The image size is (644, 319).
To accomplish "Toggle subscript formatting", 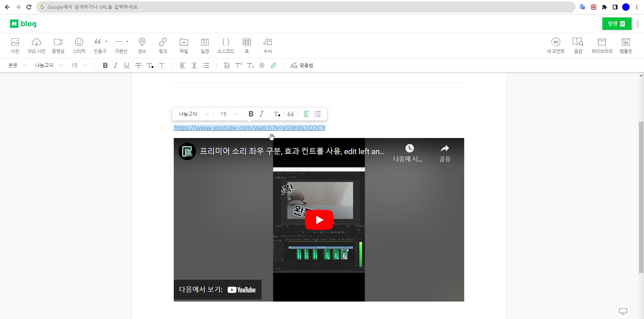I will click(x=250, y=65).
